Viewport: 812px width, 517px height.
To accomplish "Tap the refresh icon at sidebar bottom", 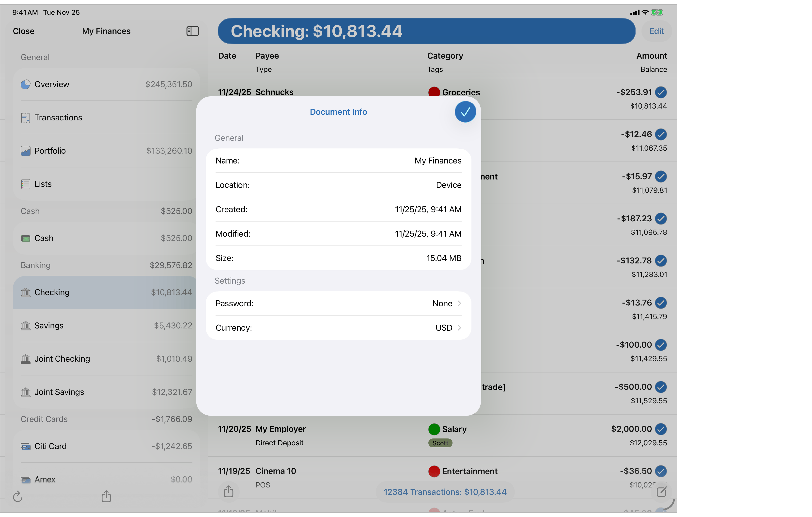I will [17, 496].
